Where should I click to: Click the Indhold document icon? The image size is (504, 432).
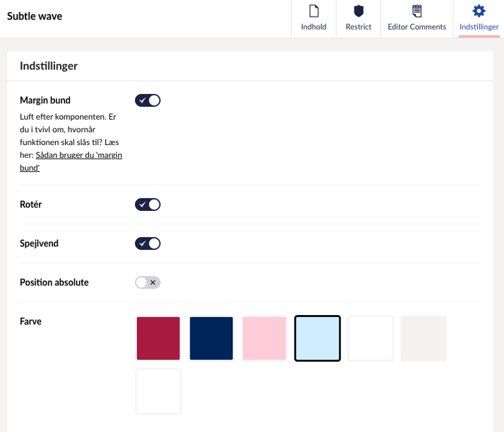point(313,11)
